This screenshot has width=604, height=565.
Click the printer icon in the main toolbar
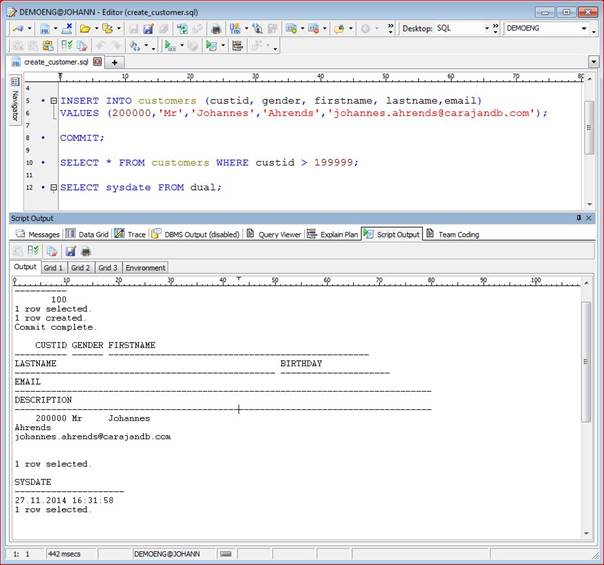[216, 29]
